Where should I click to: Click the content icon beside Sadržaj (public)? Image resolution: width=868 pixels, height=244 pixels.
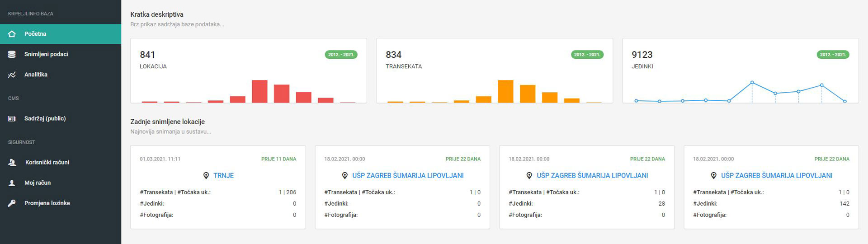12,118
